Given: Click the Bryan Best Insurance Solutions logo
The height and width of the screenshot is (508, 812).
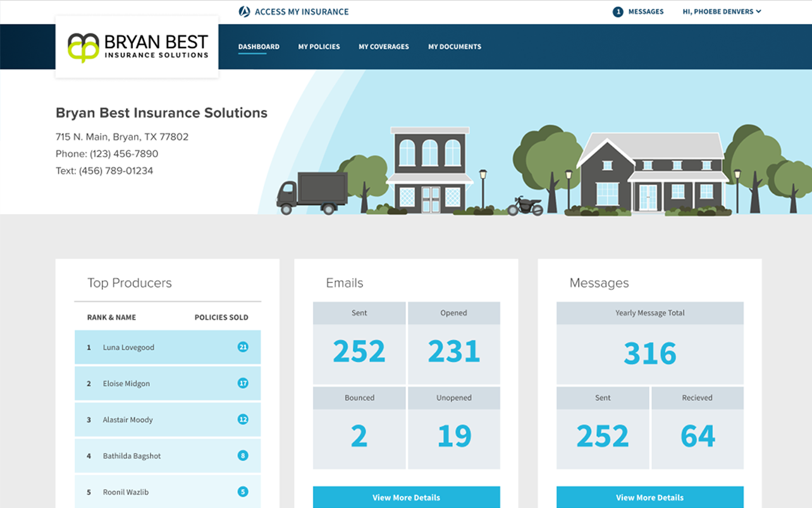Looking at the screenshot, I should tap(137, 46).
